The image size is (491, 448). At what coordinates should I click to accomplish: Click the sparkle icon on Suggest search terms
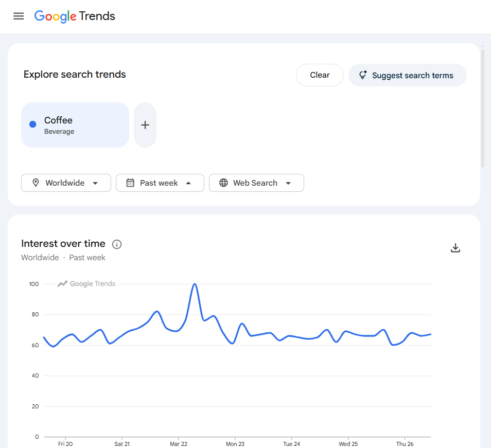[363, 75]
